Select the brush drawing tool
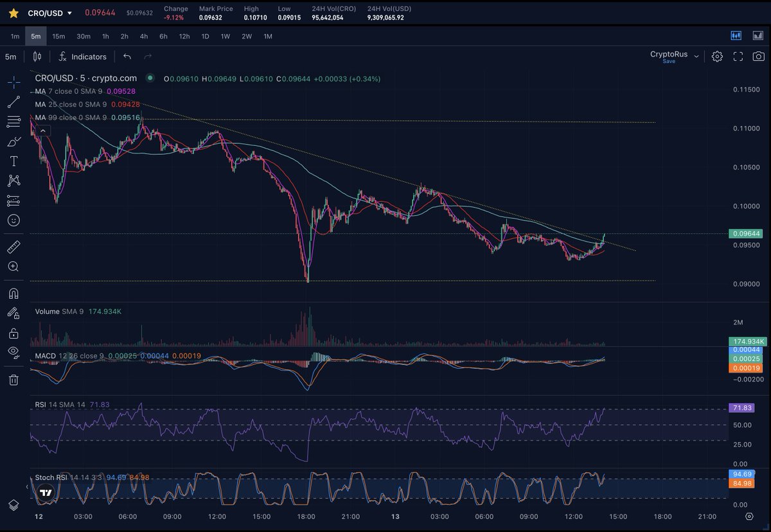Viewport: 771px width, 532px height. (13, 141)
